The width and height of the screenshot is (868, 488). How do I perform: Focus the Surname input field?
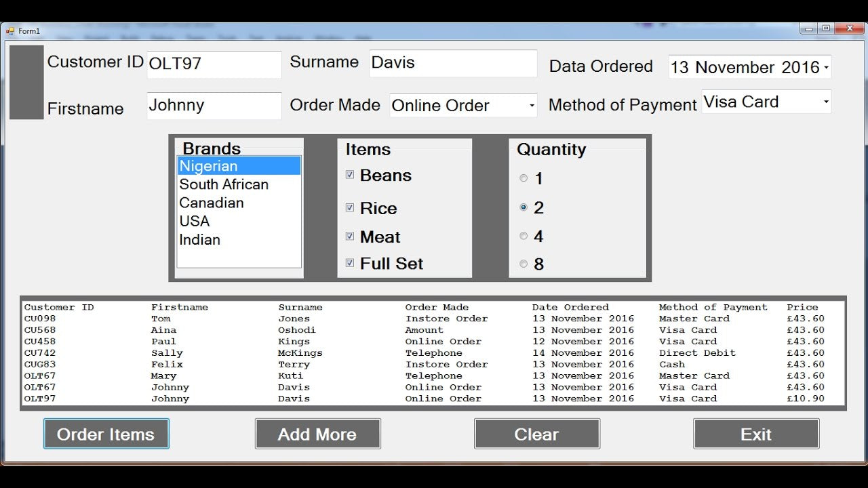(452, 63)
